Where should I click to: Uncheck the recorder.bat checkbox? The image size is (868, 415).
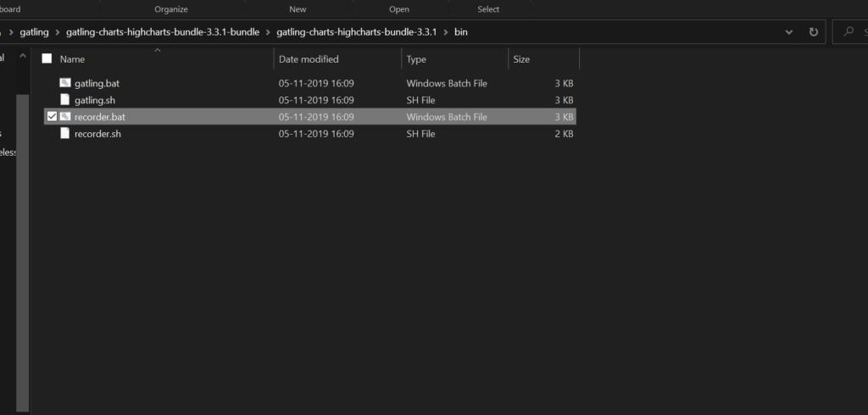click(x=52, y=116)
